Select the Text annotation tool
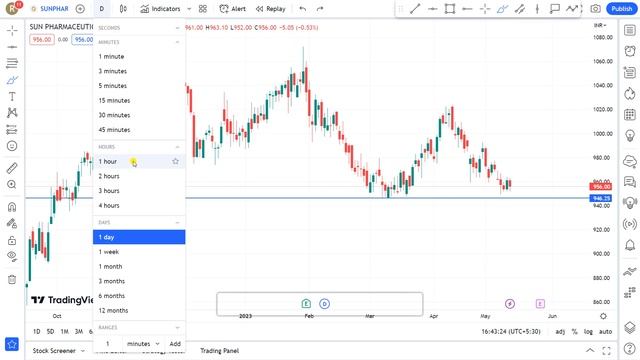Viewport: 640px width, 360px height. (12, 96)
